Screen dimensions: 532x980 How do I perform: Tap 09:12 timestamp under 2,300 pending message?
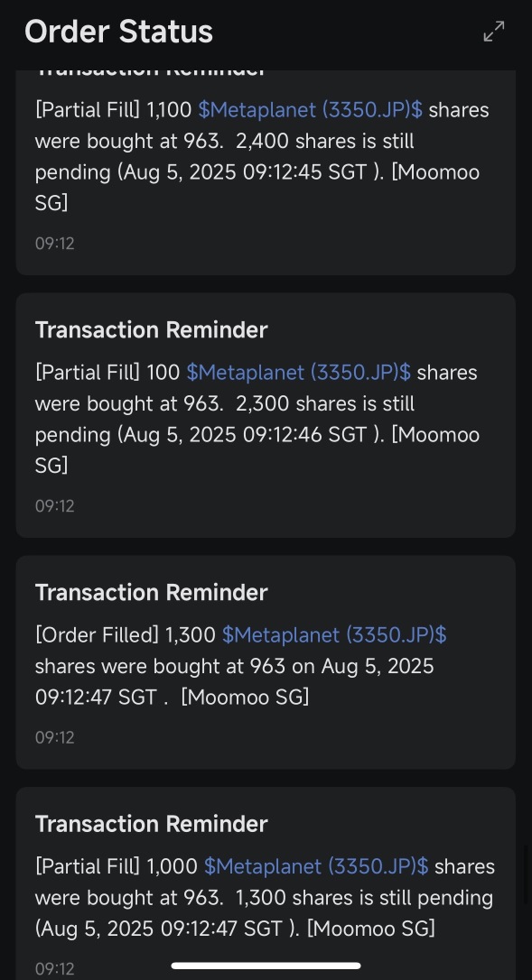coord(54,505)
